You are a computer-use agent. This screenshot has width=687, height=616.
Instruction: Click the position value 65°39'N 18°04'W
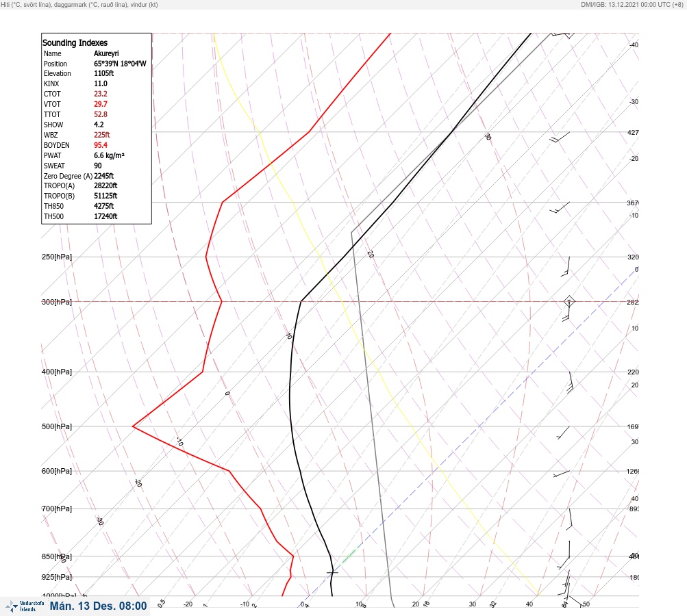click(x=120, y=64)
